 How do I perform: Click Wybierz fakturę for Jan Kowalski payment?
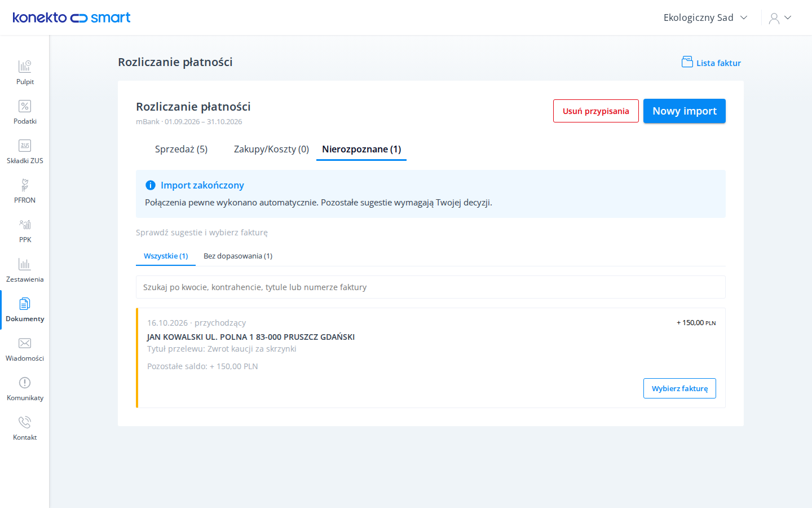pyautogui.click(x=679, y=388)
